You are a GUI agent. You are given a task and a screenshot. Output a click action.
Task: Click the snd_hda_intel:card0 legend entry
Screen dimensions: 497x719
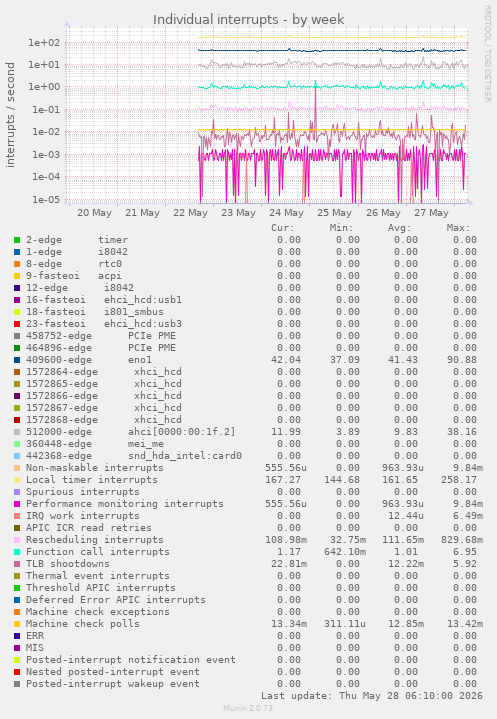pos(185,456)
